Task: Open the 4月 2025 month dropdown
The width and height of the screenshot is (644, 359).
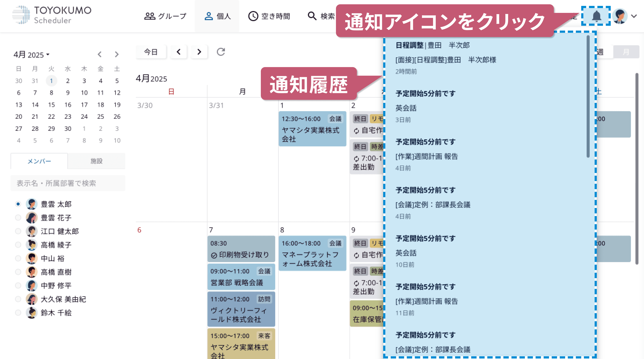Action: click(31, 55)
